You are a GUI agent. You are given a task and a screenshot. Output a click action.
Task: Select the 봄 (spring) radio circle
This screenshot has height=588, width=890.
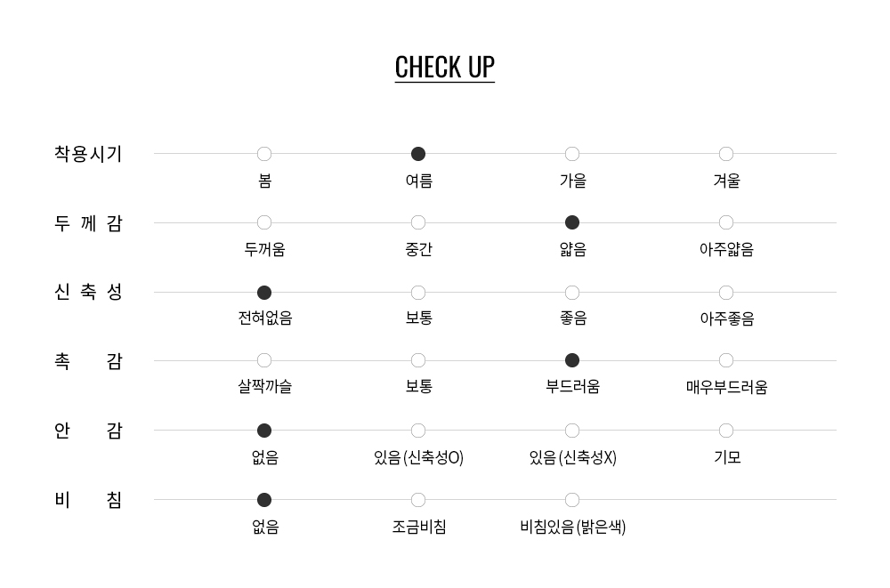pyautogui.click(x=264, y=154)
